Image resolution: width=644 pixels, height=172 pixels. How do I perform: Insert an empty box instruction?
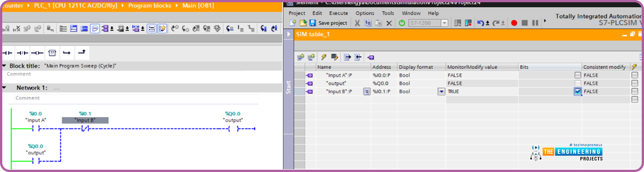52,53
